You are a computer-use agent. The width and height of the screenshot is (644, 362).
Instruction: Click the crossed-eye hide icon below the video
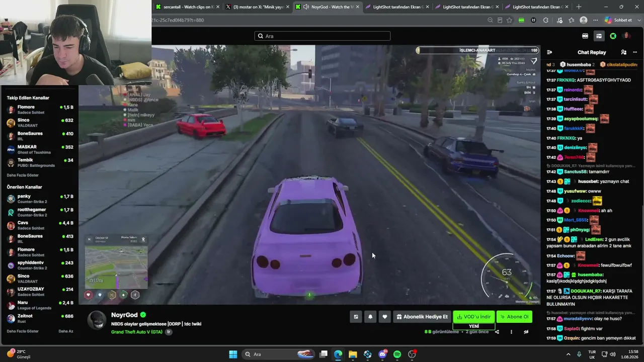[x=526, y=332]
